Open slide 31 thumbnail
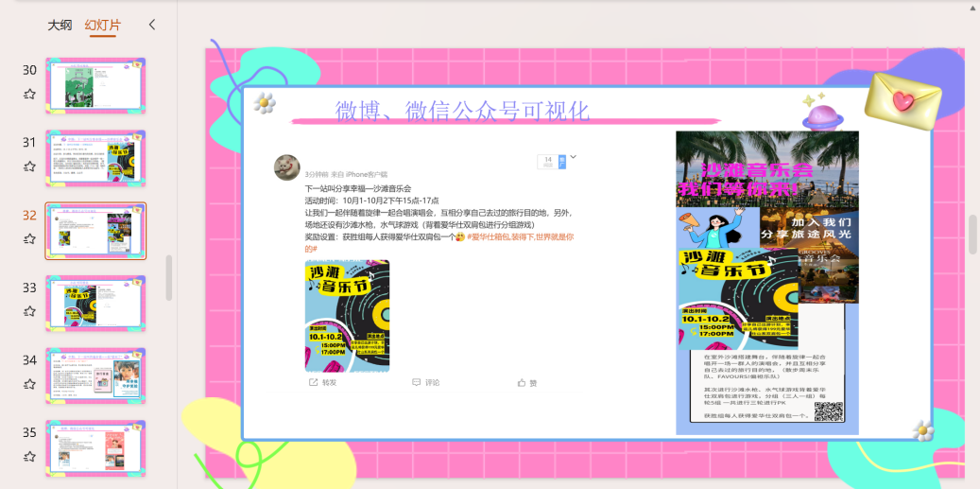 click(x=95, y=158)
